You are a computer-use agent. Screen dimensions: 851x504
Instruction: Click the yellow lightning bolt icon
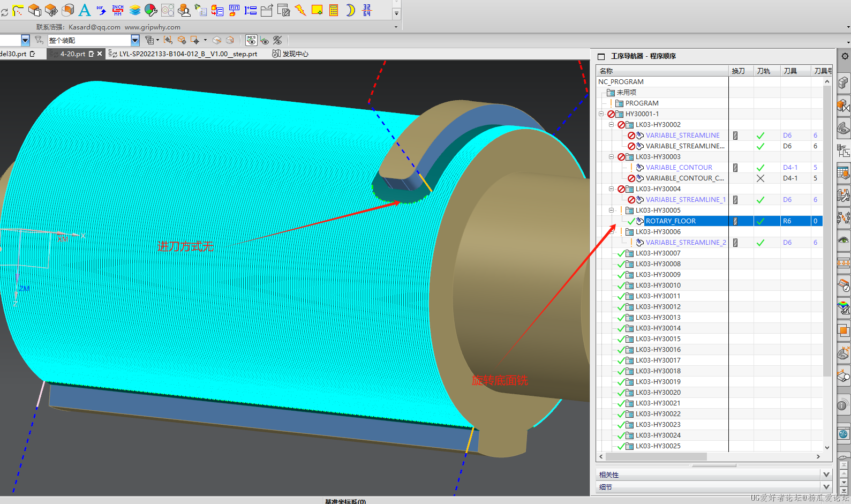(x=300, y=10)
